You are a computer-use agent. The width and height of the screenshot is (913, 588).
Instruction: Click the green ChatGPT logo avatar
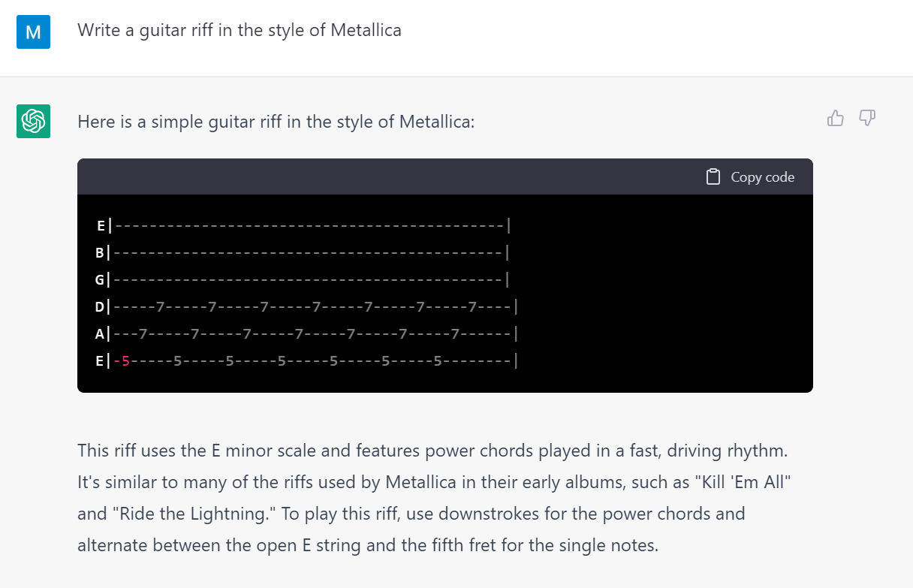(x=33, y=121)
